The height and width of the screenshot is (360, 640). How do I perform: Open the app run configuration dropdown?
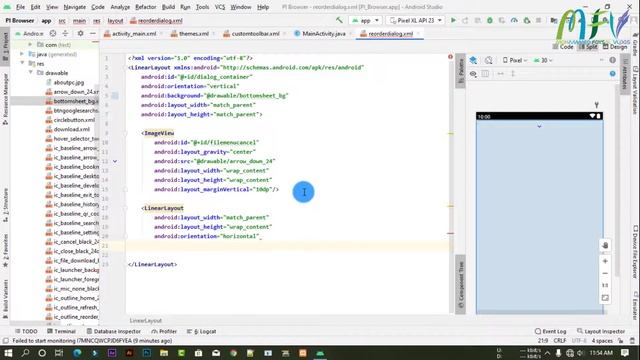[365, 20]
